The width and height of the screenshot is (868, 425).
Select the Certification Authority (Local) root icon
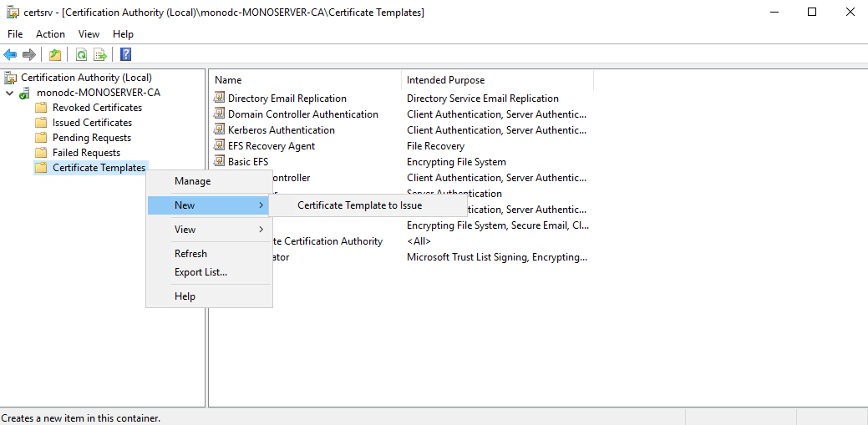click(11, 78)
